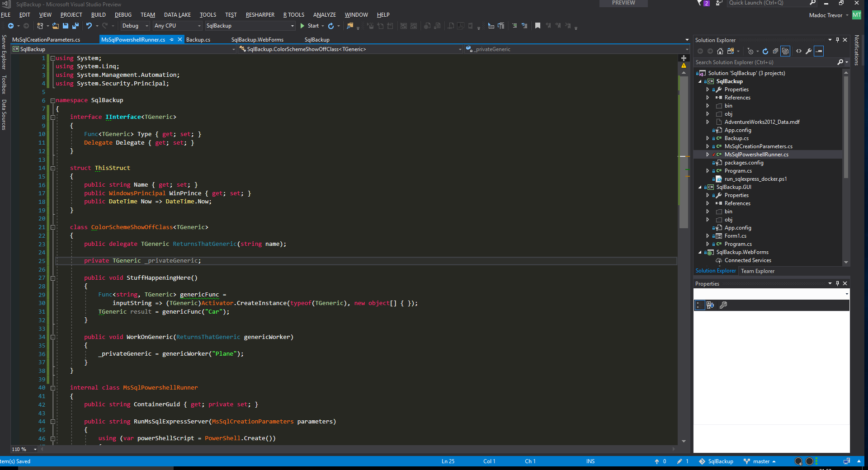
Task: Click the Save All toolbar icon
Action: click(x=75, y=26)
